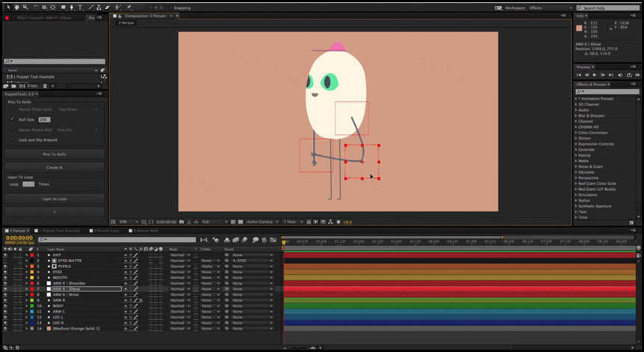Click the Take Snapshot camera icon
The height and width of the screenshot is (352, 644).
(181, 222)
